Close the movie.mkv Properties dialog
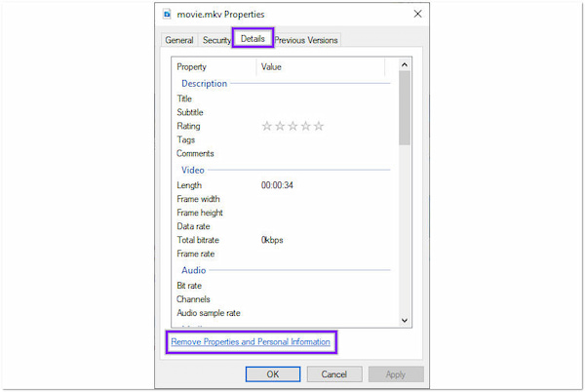Screen dimensions: 585x392 (417, 15)
